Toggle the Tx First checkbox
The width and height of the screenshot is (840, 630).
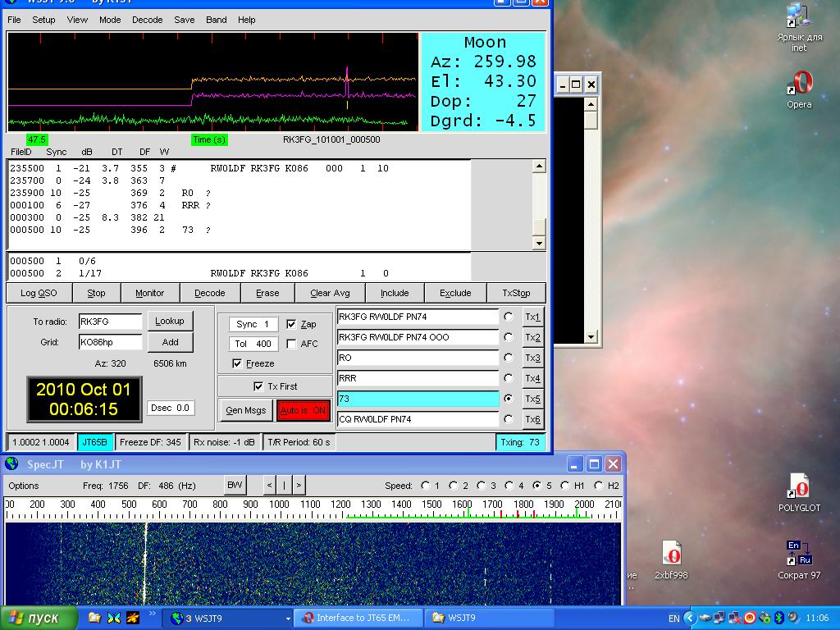[258, 386]
